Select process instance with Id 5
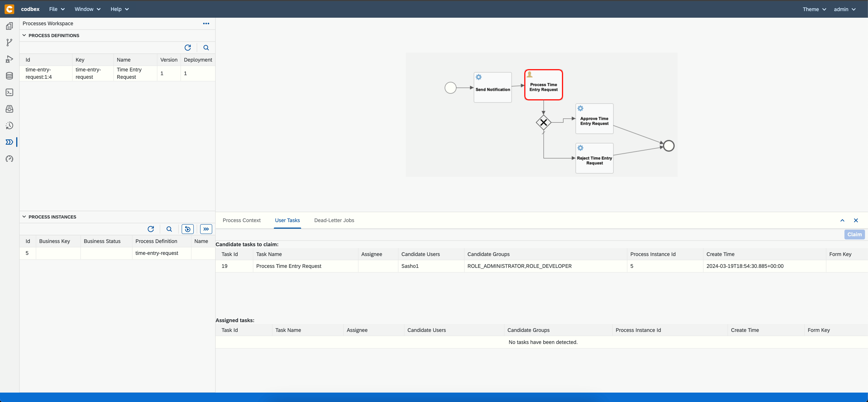Viewport: 868px width, 402px height. [x=117, y=253]
